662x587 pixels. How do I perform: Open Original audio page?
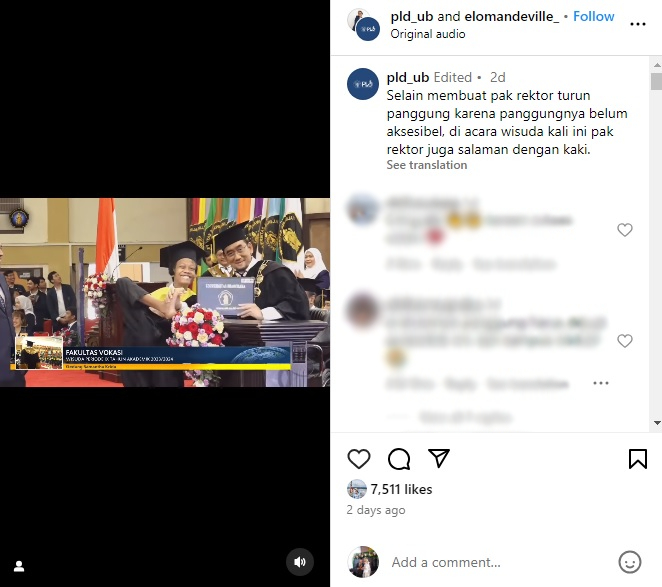pos(428,34)
